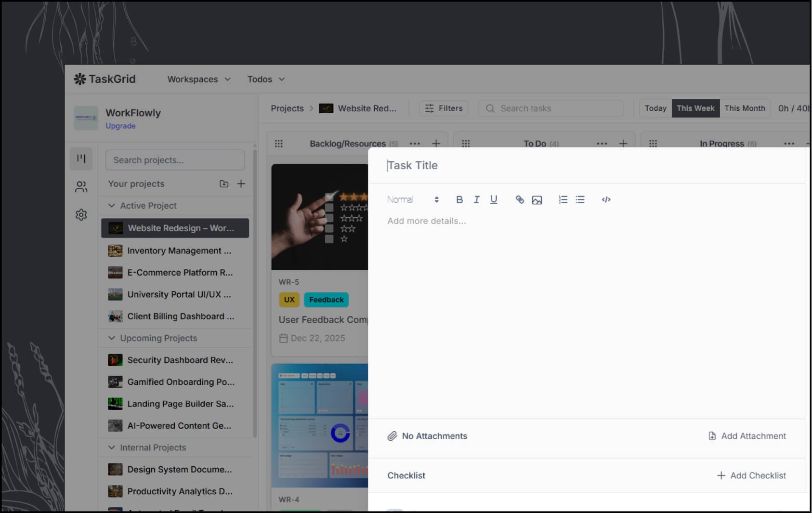
Task: Toggle Bold formatting in the editor
Action: 459,199
